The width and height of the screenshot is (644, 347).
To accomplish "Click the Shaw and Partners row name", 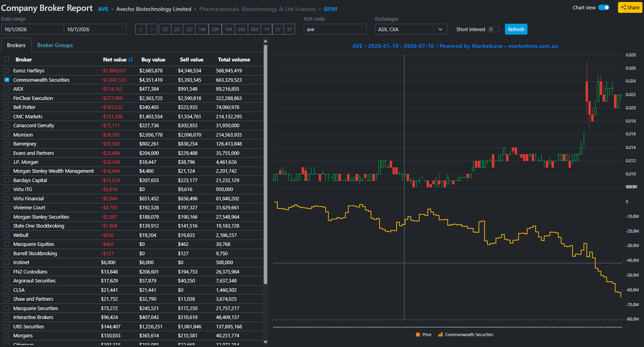I will [x=33, y=299].
